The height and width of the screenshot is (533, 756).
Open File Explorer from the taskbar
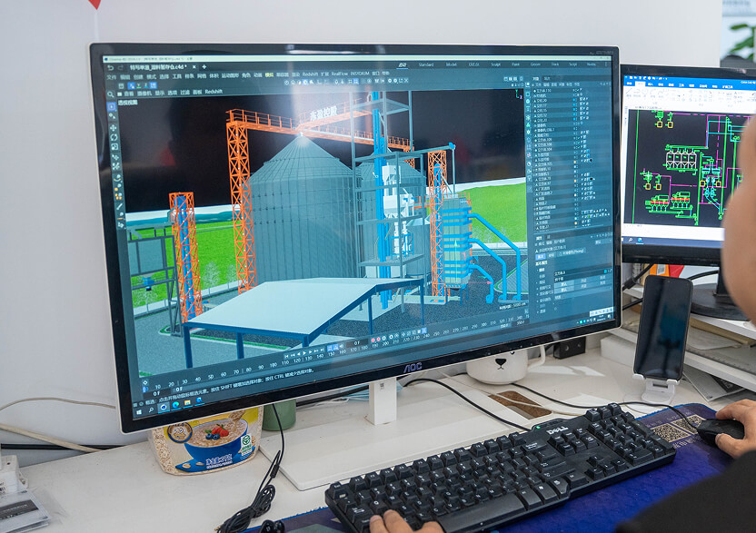coord(187,402)
